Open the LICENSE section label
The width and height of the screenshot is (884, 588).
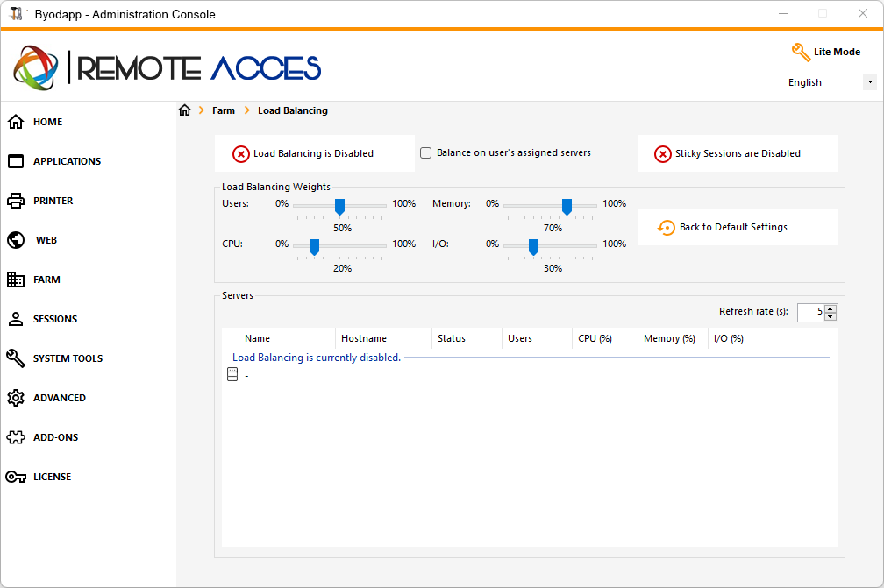(x=53, y=477)
